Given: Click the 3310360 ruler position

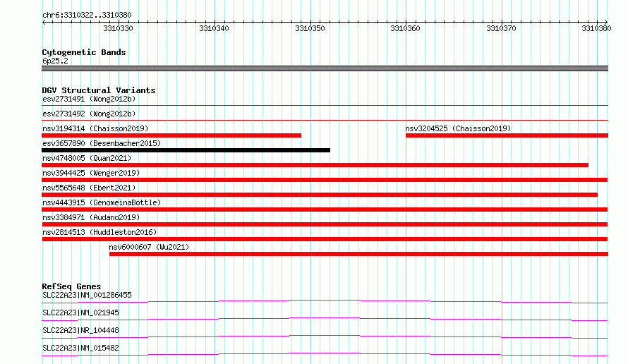Looking at the screenshot, I should 405,28.
